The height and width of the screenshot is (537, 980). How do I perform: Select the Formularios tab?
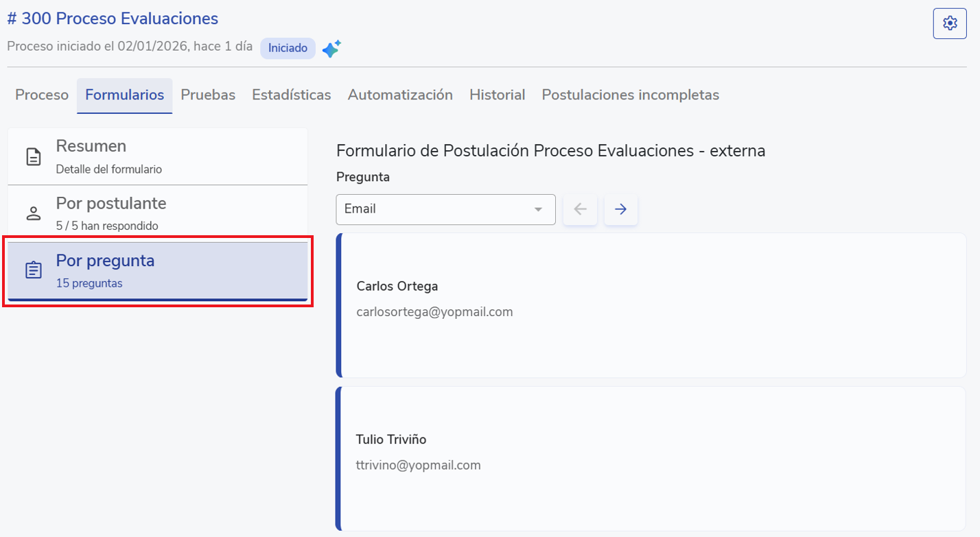124,95
